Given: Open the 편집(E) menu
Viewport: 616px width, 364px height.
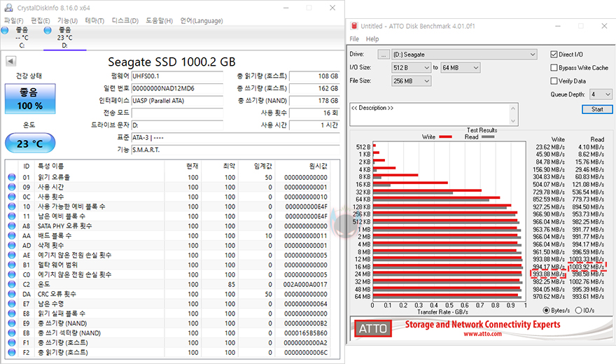Looking at the screenshot, I should (41, 20).
